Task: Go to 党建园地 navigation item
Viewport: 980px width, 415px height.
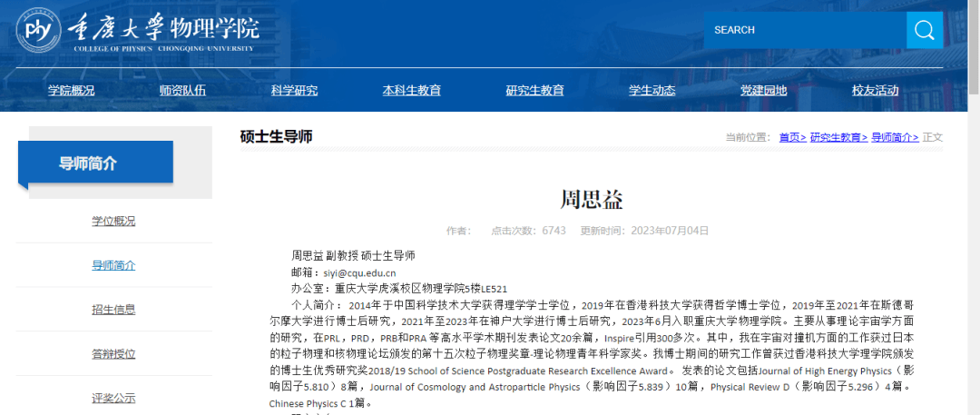Action: (x=763, y=90)
